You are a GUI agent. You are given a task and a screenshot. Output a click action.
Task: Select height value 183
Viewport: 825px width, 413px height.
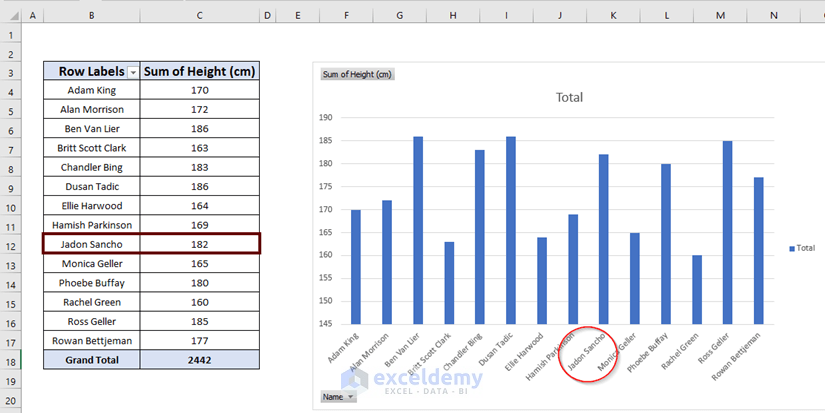point(200,167)
